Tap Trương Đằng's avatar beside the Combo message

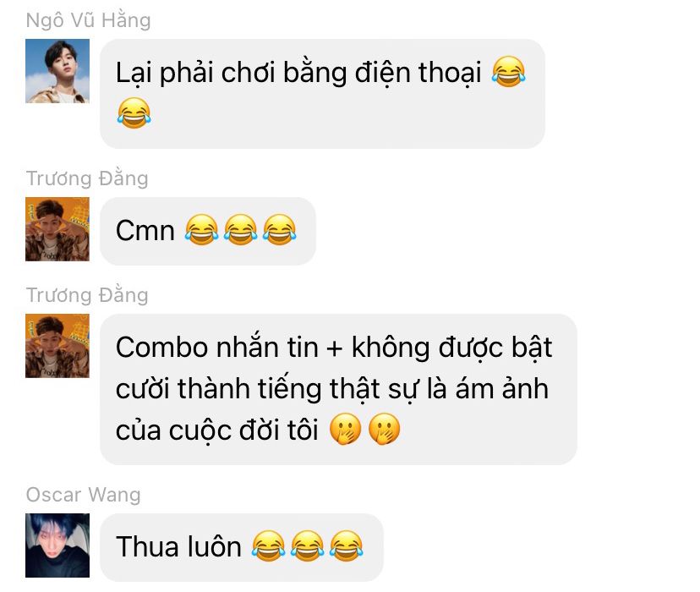[x=57, y=346]
